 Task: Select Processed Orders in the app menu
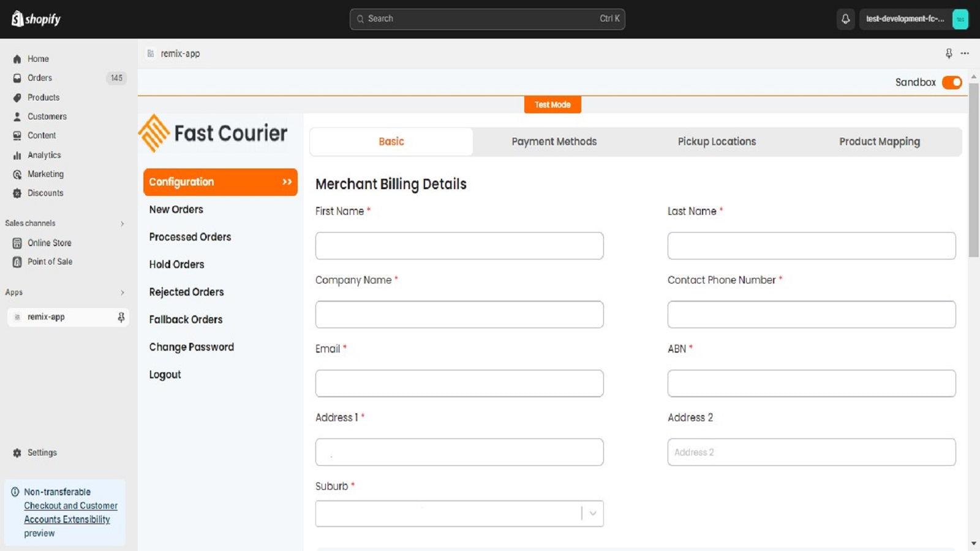pyautogui.click(x=190, y=237)
